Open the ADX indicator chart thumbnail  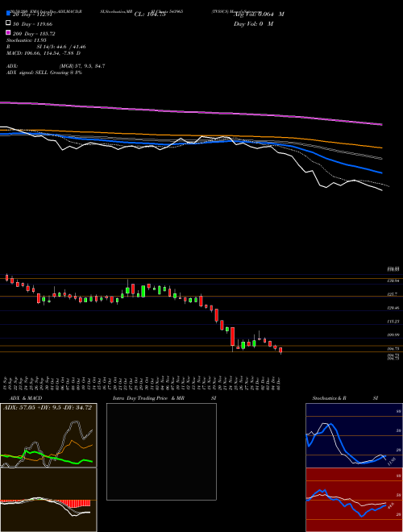(48, 435)
